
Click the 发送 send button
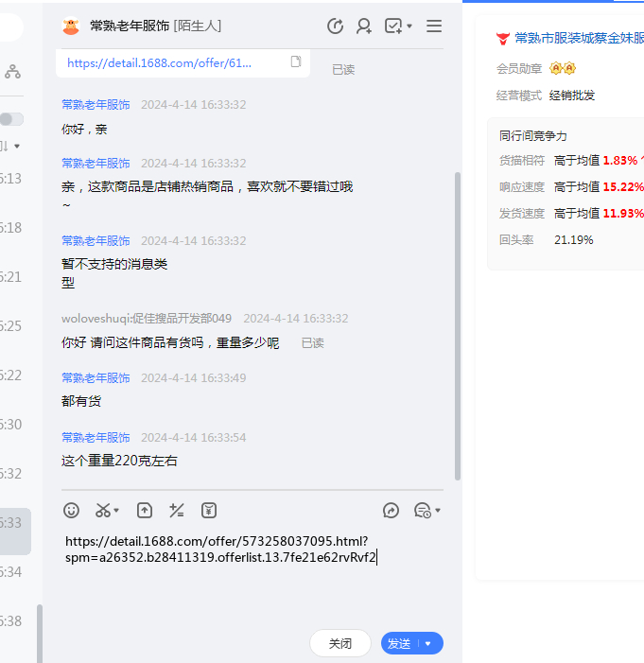pos(400,643)
